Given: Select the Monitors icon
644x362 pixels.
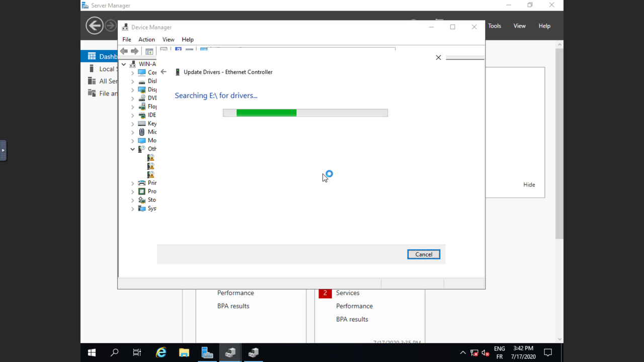Looking at the screenshot, I should (142, 141).
